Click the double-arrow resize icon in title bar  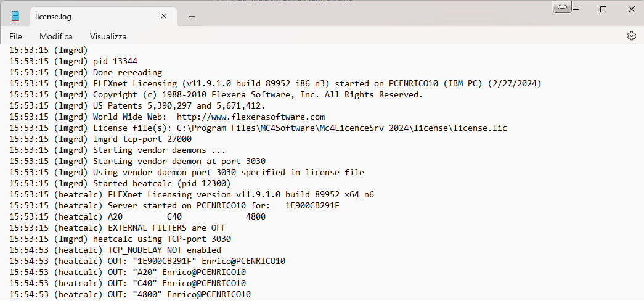(x=563, y=7)
